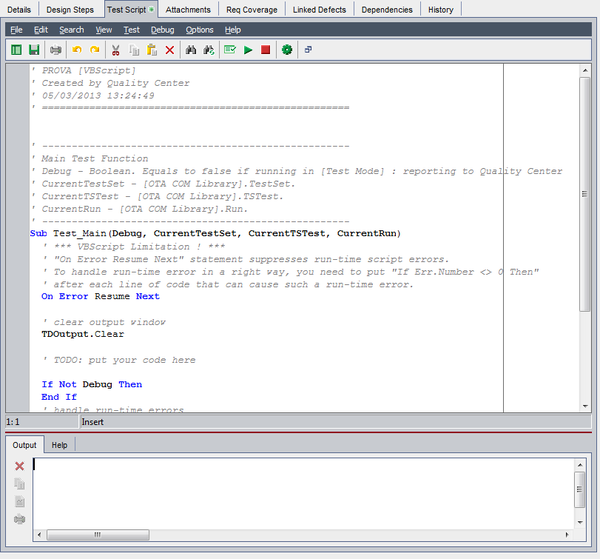Go to the Linked Defects tab
Image resolution: width=600 pixels, height=559 pixels.
320,10
